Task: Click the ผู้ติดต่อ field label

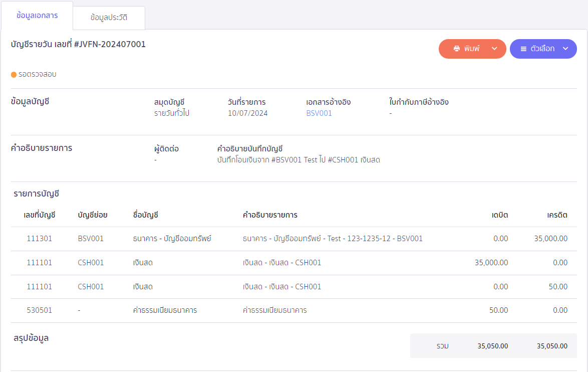Action: pyautogui.click(x=166, y=149)
